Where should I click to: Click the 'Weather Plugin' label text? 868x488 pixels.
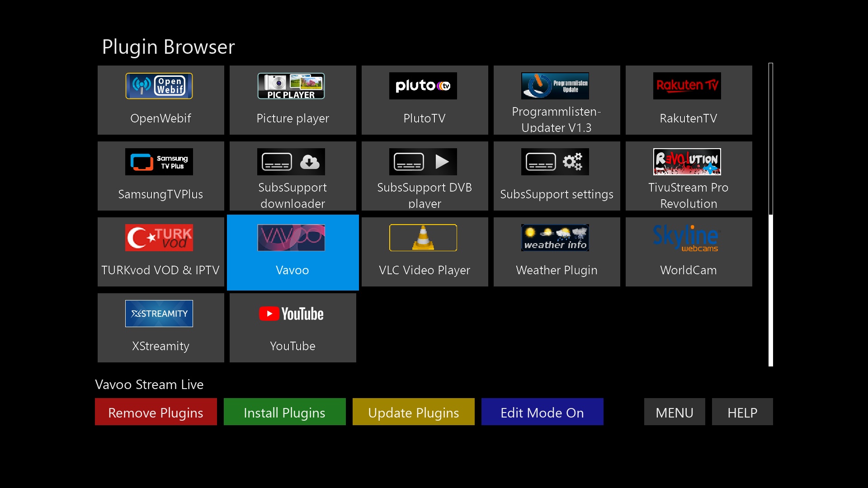point(557,270)
